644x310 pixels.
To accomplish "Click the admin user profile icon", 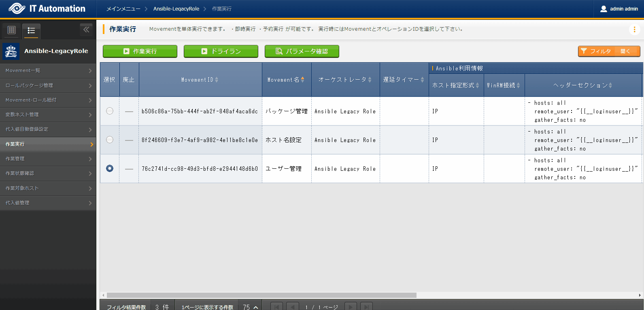I will coord(604,9).
